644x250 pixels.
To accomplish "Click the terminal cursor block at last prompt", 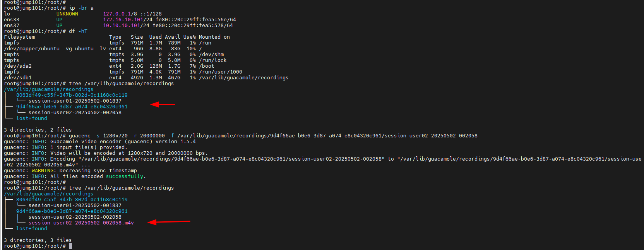I will pyautogui.click(x=70, y=246).
